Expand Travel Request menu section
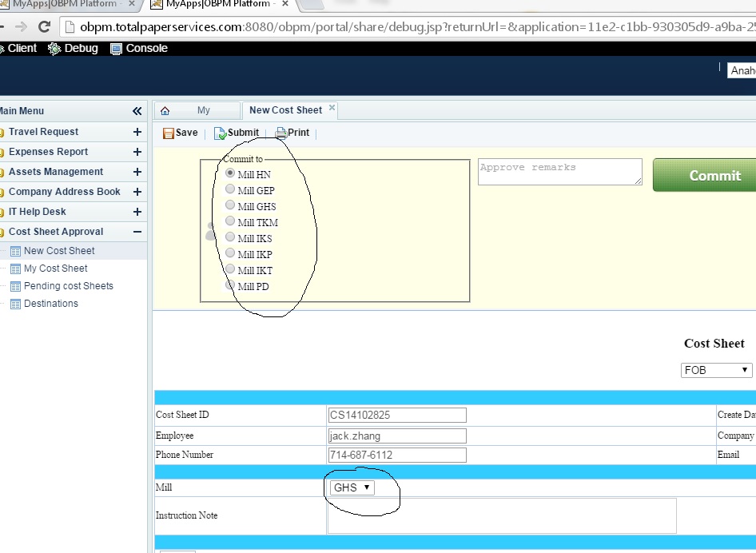Image resolution: width=756 pixels, height=553 pixels. [137, 132]
